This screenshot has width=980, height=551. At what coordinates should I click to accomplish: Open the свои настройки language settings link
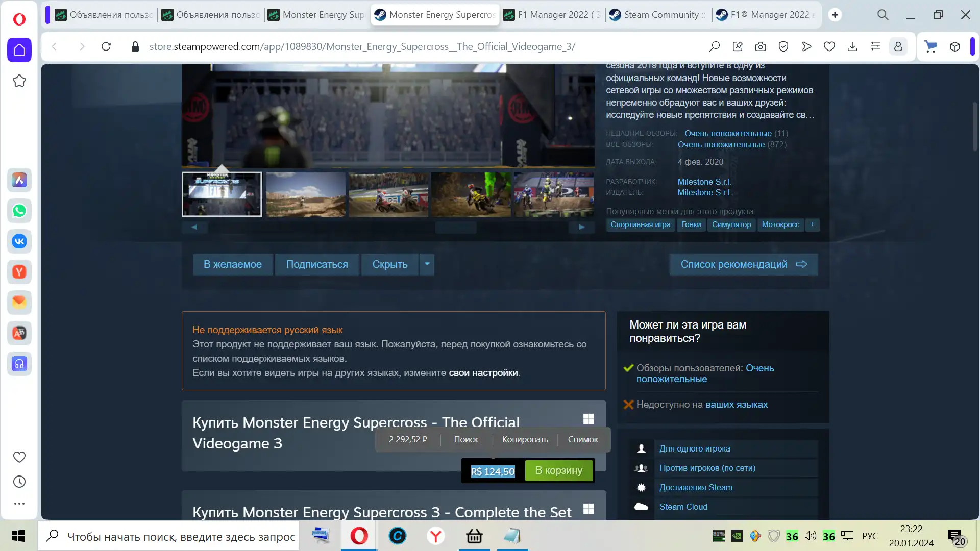(483, 373)
